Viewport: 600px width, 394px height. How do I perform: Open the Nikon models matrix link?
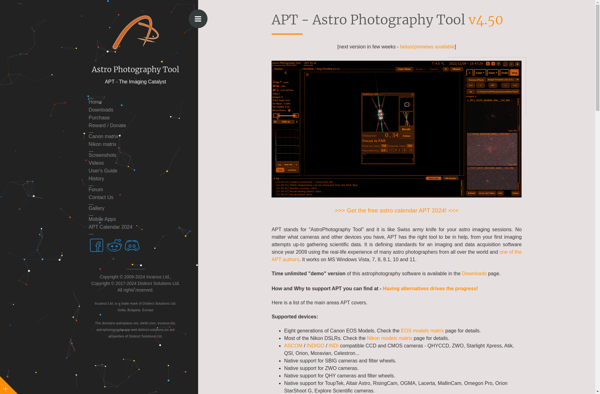coord(389,338)
